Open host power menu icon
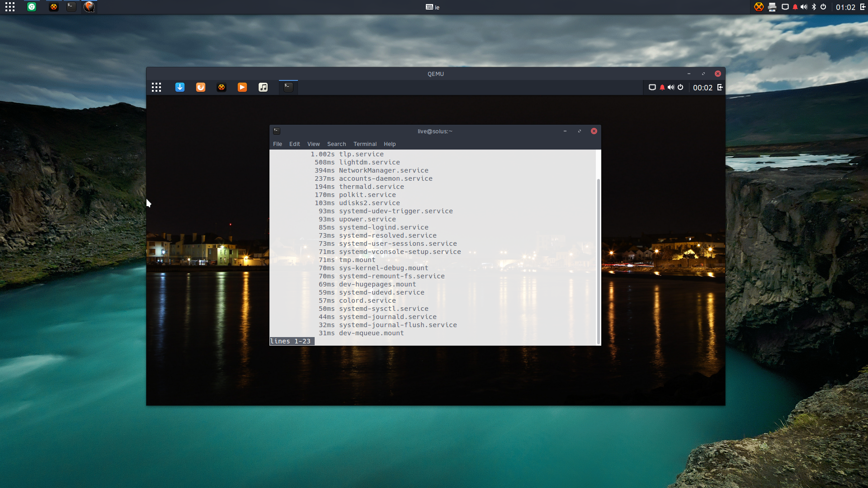Image resolution: width=868 pixels, height=488 pixels. 823,7
